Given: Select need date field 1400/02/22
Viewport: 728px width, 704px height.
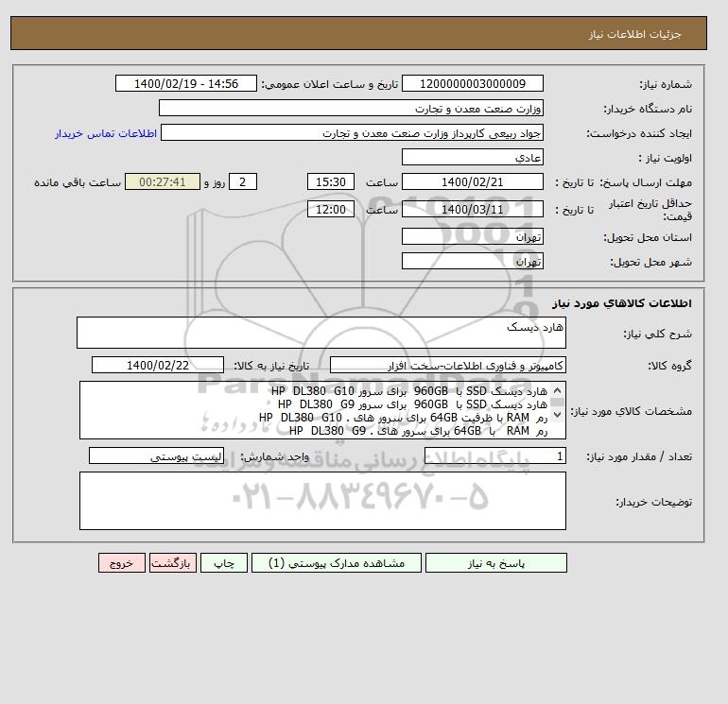Looking at the screenshot, I should tap(157, 365).
